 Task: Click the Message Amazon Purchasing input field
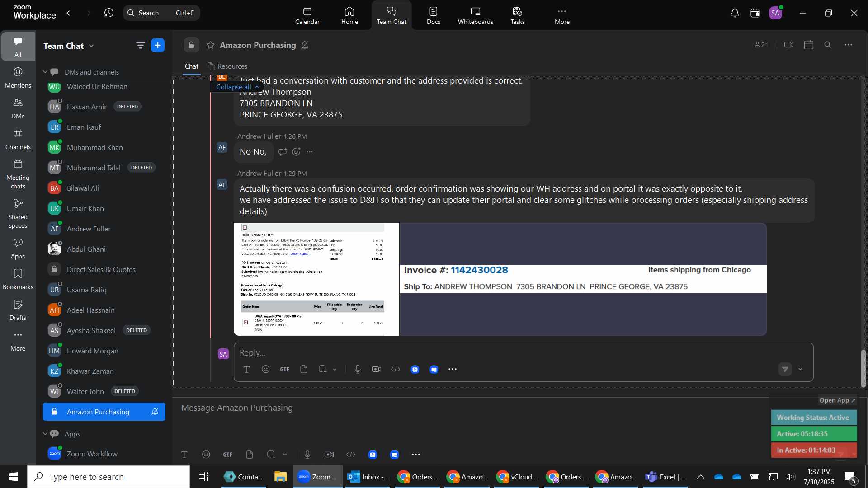[470, 408]
